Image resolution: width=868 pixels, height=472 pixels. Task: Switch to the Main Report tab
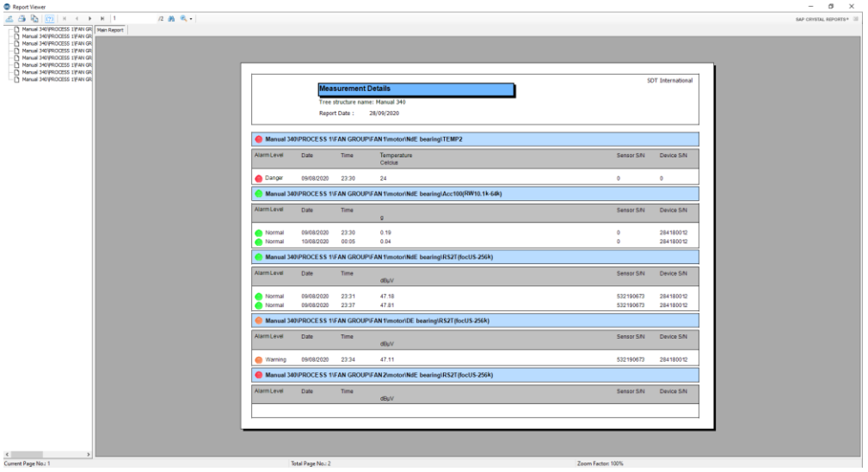click(x=110, y=30)
